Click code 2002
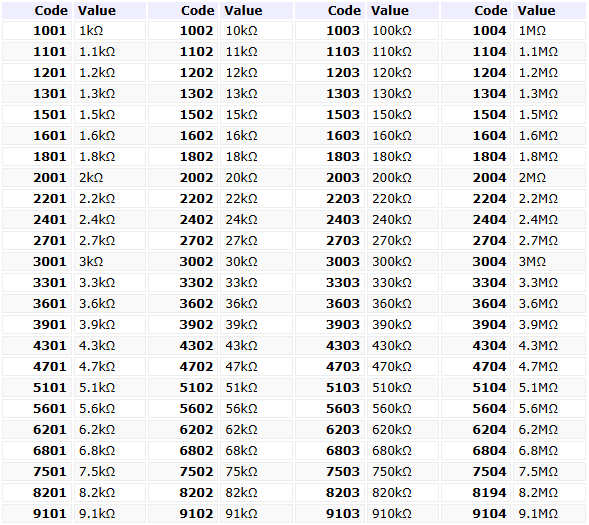The width and height of the screenshot is (589, 525). (183, 178)
